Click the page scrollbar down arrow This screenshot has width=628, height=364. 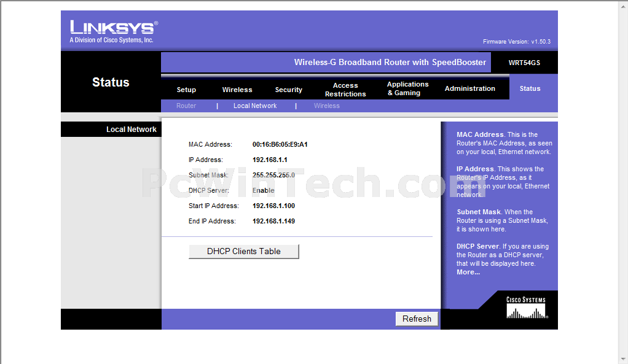(624, 359)
